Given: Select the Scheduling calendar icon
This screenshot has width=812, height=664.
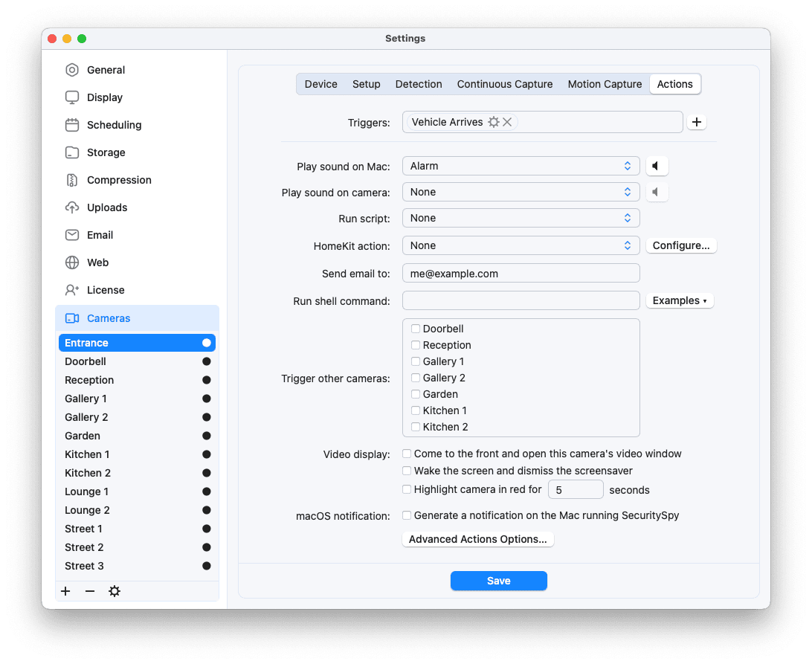Looking at the screenshot, I should point(71,125).
